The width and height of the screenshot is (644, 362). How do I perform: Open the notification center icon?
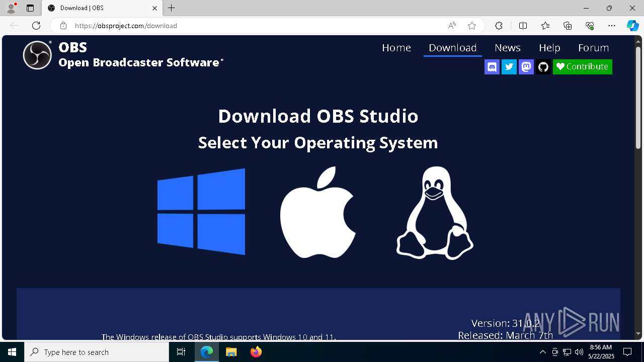[x=627, y=352]
